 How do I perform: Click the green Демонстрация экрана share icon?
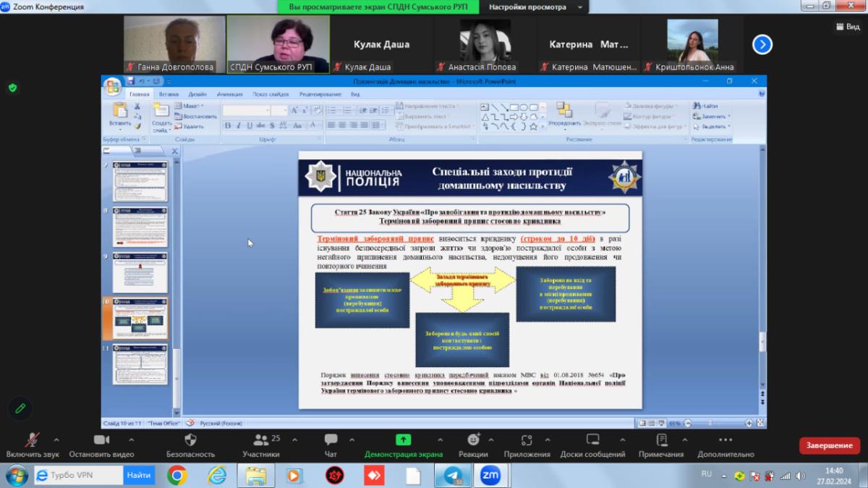[x=403, y=440]
